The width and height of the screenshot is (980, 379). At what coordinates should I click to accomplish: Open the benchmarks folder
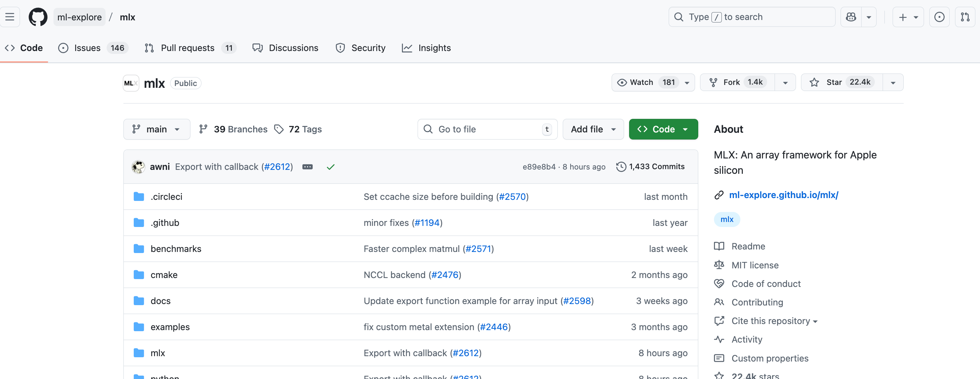coord(176,249)
